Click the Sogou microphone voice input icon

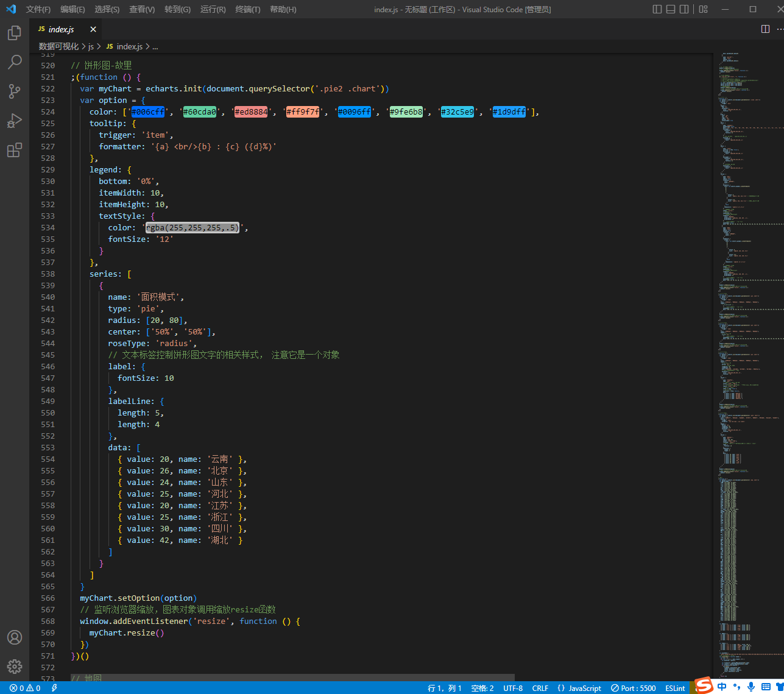(751, 687)
